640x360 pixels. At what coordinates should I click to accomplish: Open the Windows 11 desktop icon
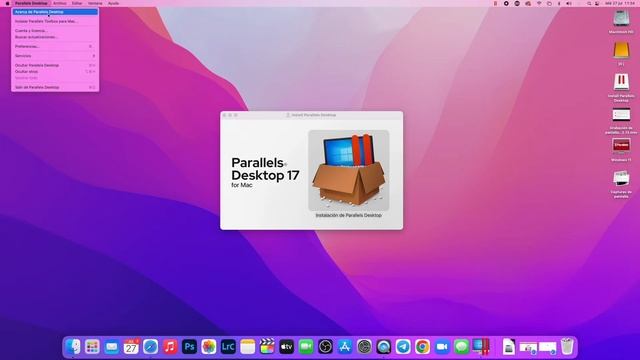click(621, 146)
